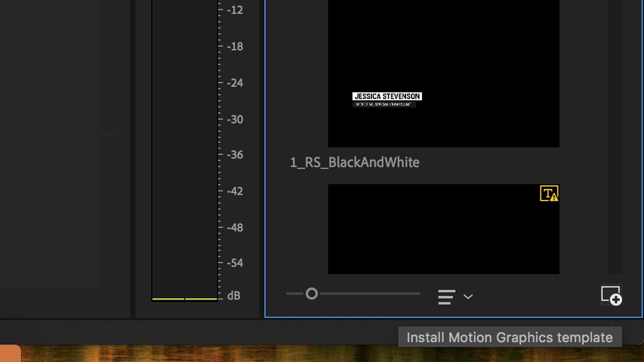Click the -12 dB marking on the meter scale

point(234,10)
